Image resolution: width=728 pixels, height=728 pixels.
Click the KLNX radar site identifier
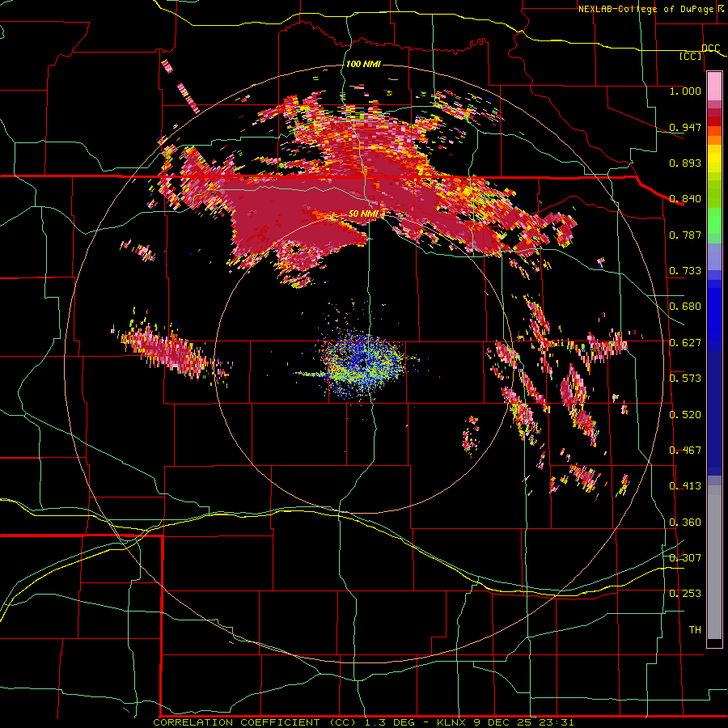click(x=453, y=722)
